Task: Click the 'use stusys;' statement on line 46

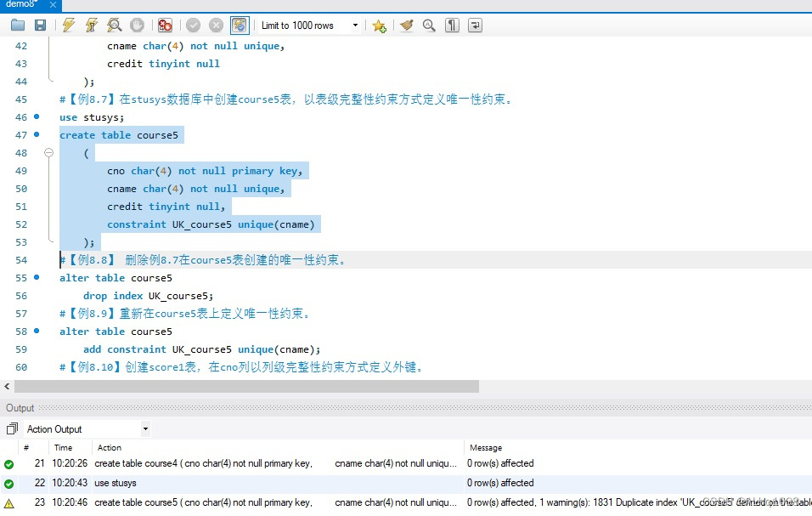Action: (92, 117)
